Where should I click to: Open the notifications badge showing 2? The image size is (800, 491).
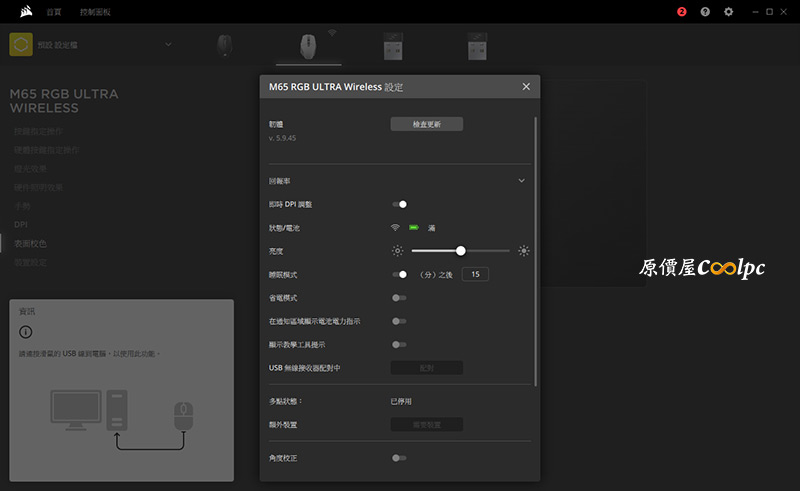click(x=682, y=12)
